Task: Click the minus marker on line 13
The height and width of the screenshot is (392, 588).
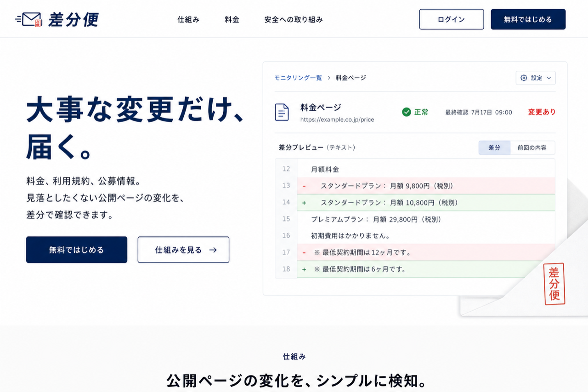Action: click(x=304, y=186)
